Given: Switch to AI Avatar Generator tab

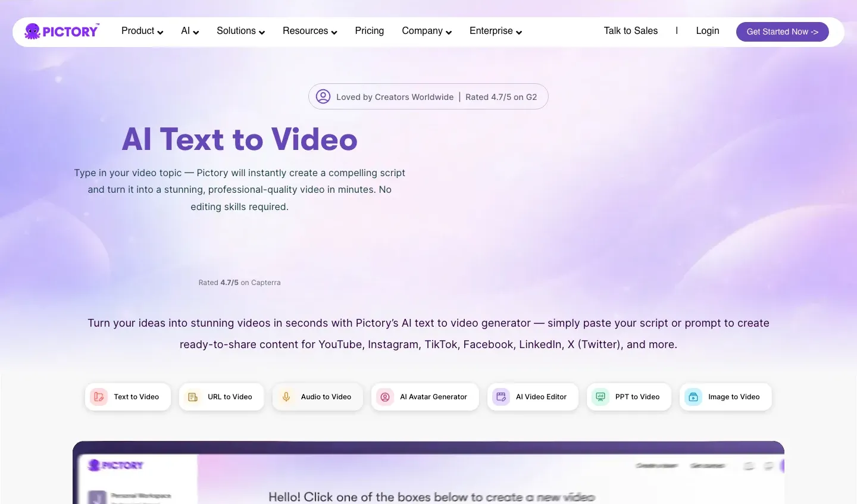Looking at the screenshot, I should tap(425, 397).
